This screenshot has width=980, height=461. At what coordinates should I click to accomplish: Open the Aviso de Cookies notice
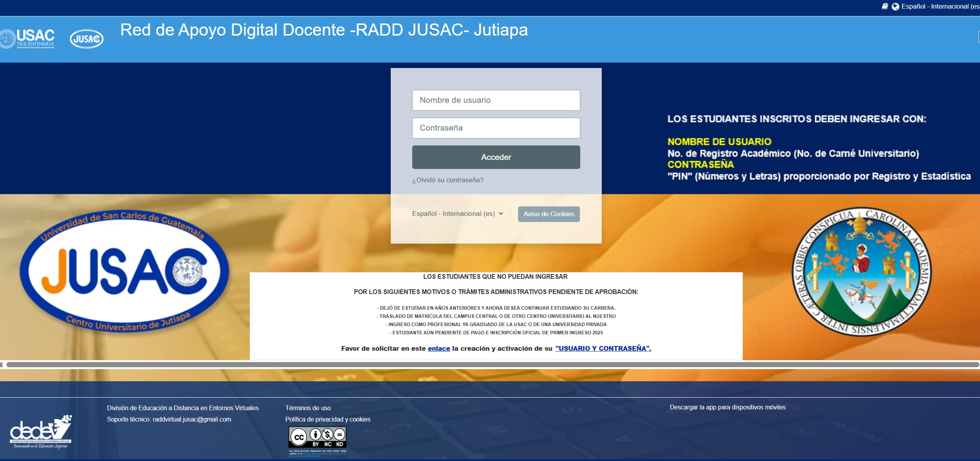[549, 214]
